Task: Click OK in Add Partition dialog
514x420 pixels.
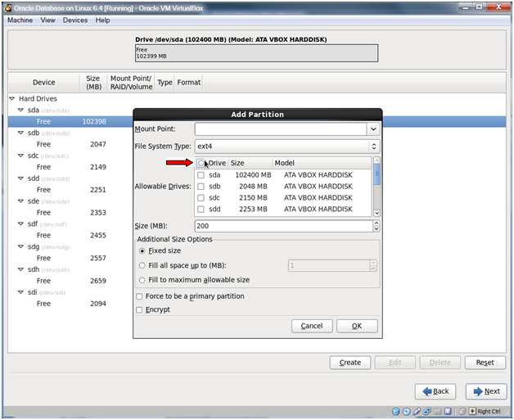Action: point(357,326)
